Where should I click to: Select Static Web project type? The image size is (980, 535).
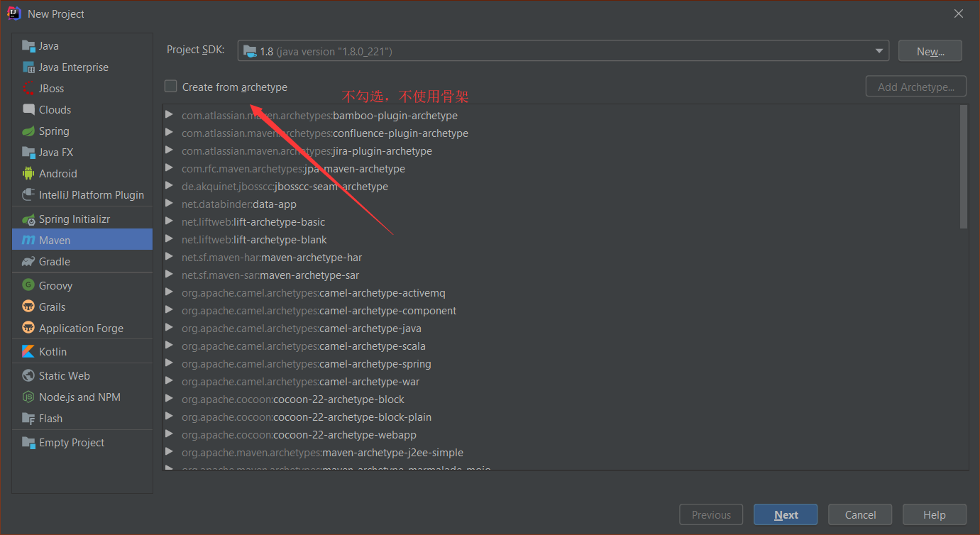click(x=82, y=375)
